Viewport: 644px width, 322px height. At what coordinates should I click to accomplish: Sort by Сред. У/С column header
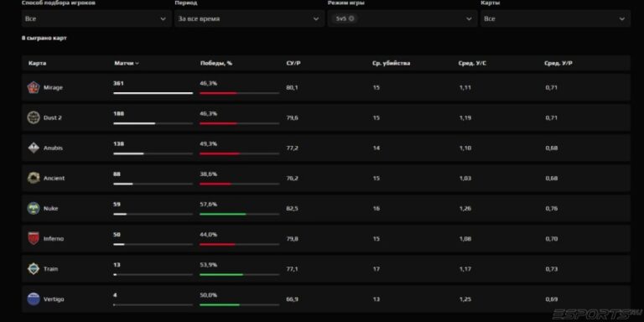click(x=472, y=63)
